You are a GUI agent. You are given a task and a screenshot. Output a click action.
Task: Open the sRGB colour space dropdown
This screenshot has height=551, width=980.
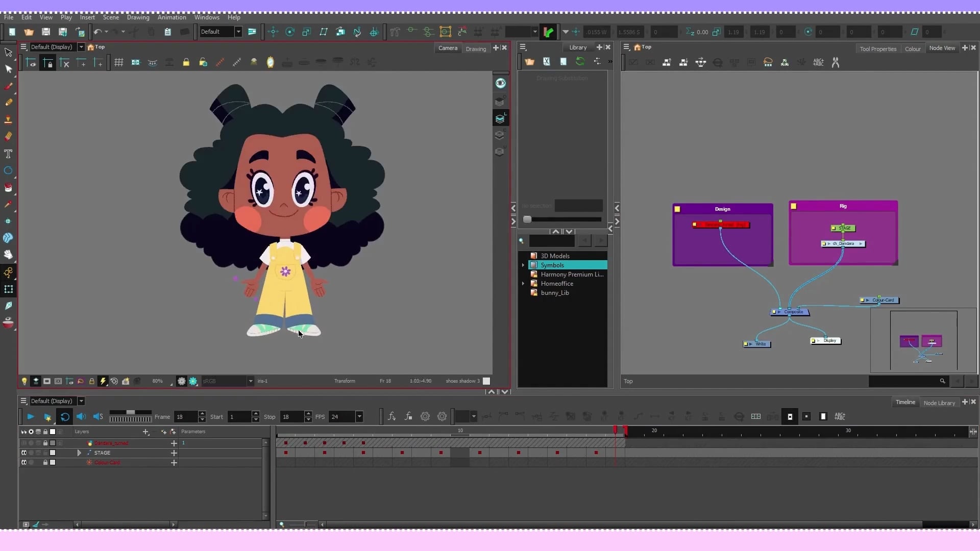click(x=250, y=381)
